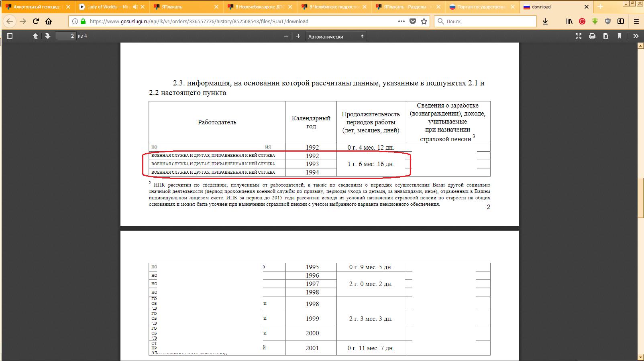The image size is (644, 361).
Task: Click the '0 г. 4 мес. 12 дн.' cell
Action: [371, 147]
